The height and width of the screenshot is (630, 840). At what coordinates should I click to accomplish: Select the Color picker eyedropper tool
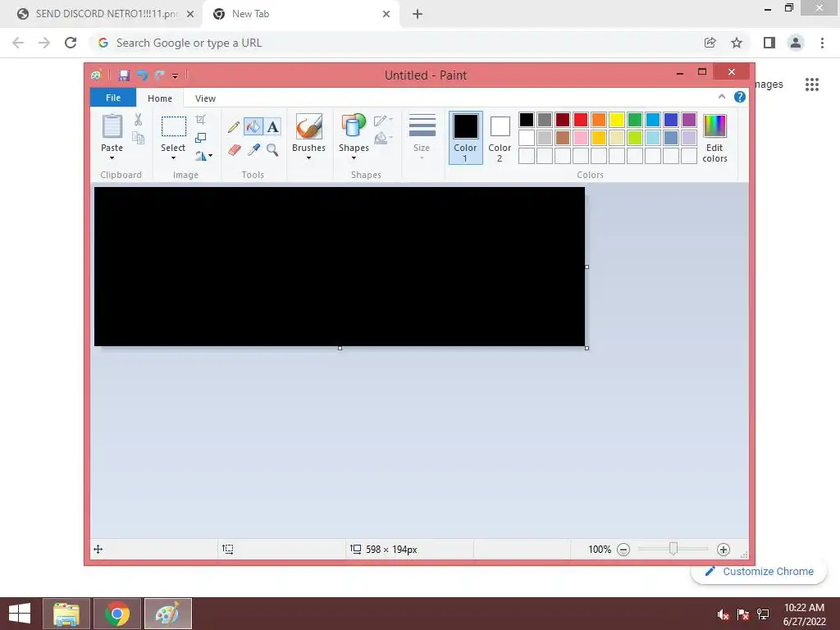[253, 150]
